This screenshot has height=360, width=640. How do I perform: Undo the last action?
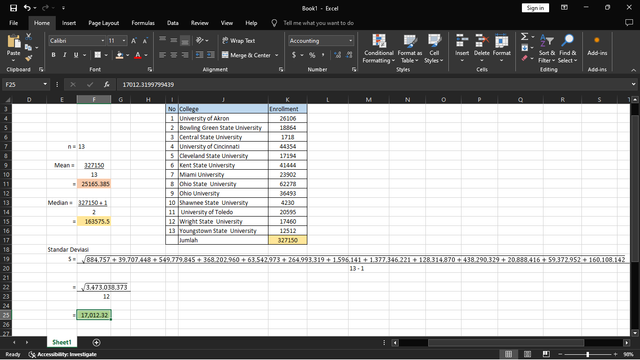pyautogui.click(x=27, y=8)
